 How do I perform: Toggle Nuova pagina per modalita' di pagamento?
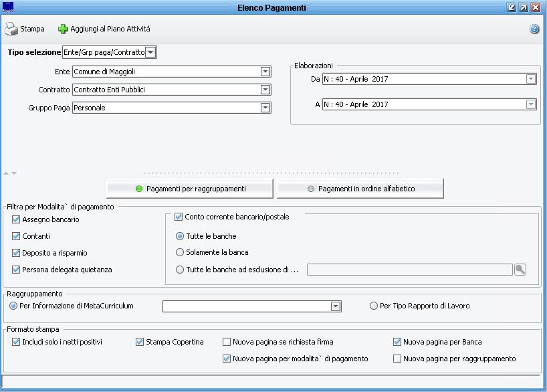pos(227,359)
